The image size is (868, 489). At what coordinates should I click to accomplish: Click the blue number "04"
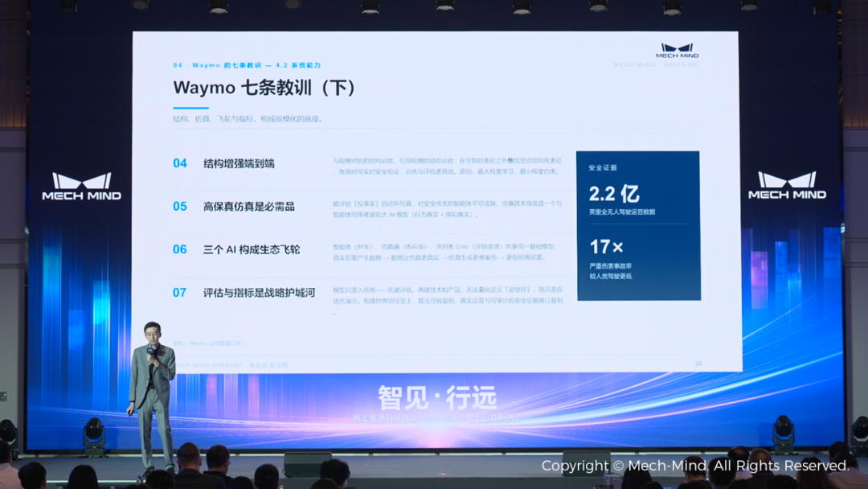click(x=180, y=163)
